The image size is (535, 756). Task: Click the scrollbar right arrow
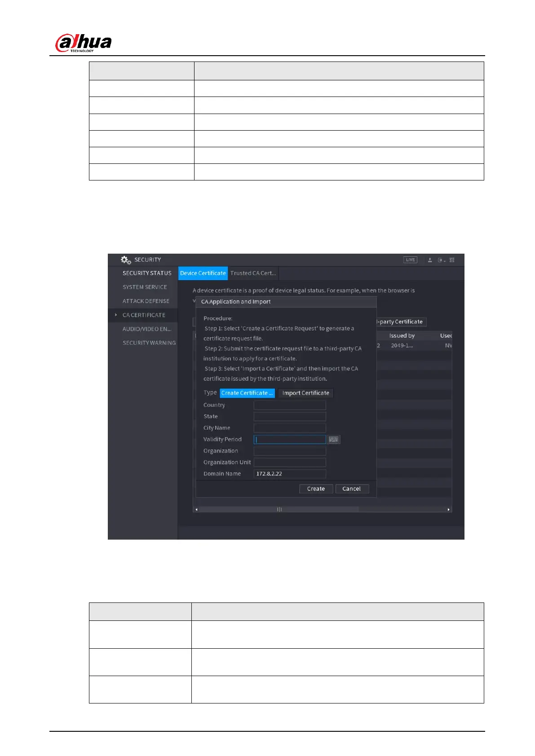pyautogui.click(x=448, y=510)
